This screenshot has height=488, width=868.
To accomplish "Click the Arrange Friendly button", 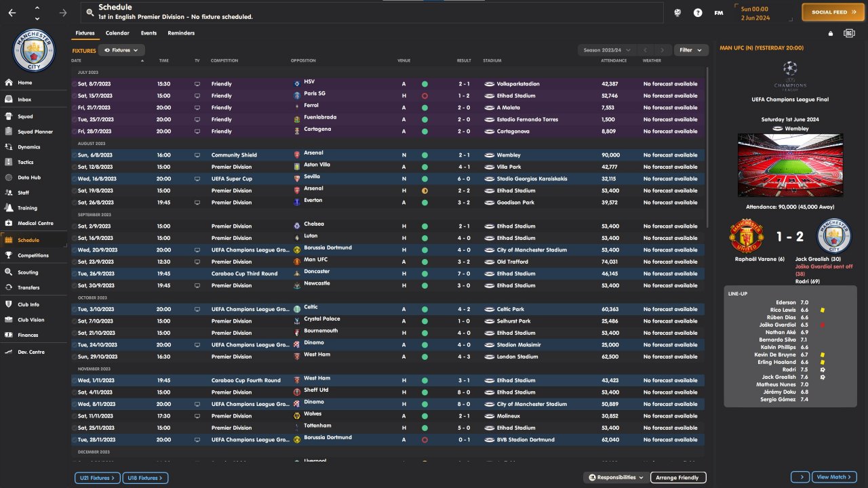I will 678,478.
